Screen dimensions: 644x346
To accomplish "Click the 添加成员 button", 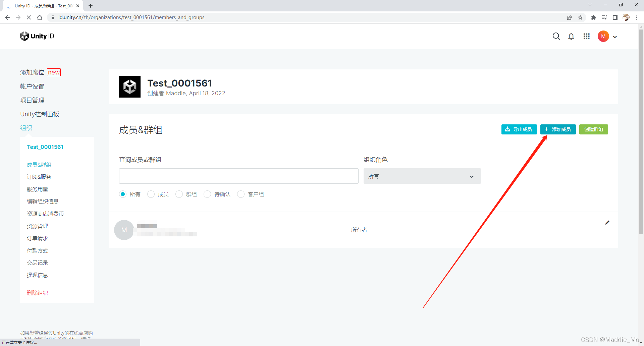I will 558,129.
